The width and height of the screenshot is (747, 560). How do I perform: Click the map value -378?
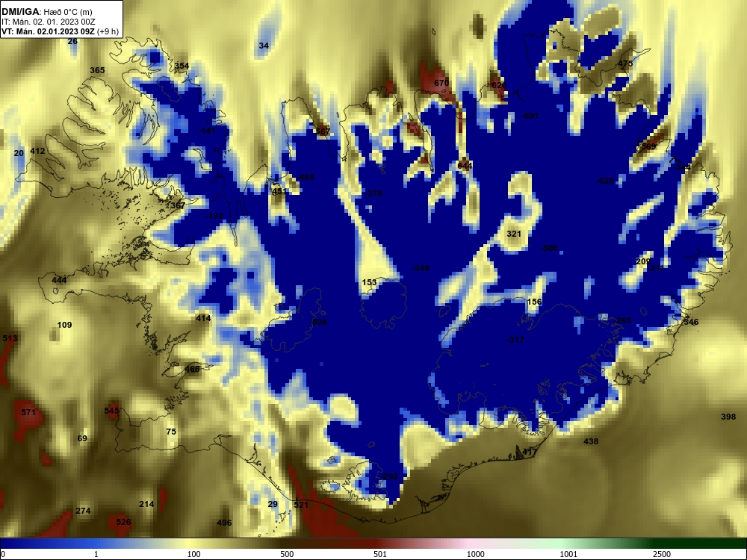coord(373,193)
